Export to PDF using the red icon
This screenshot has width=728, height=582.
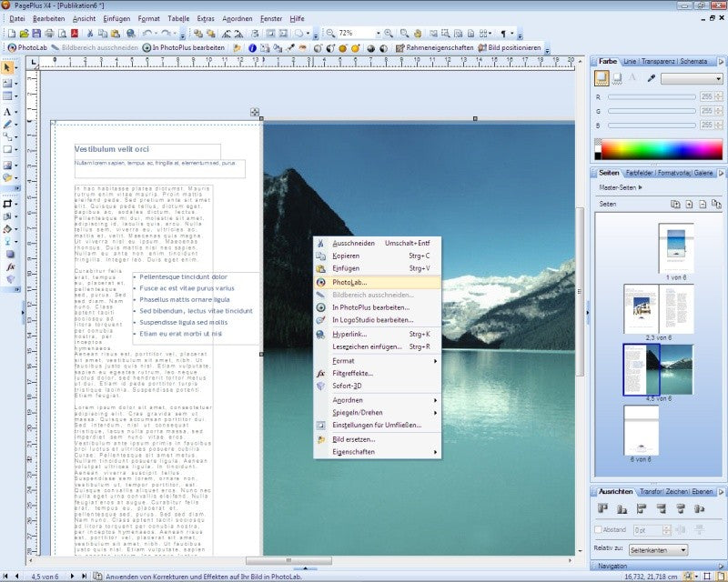click(x=75, y=34)
